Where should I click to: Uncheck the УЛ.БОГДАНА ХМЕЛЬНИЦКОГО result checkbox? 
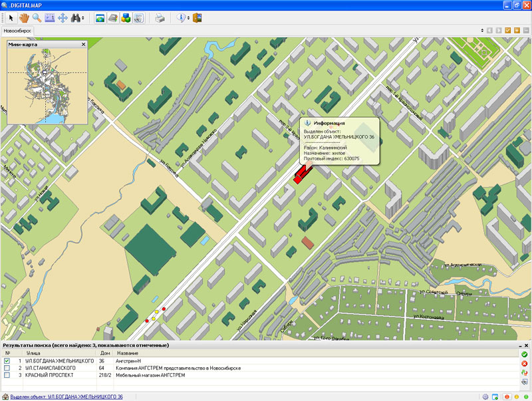(7, 360)
